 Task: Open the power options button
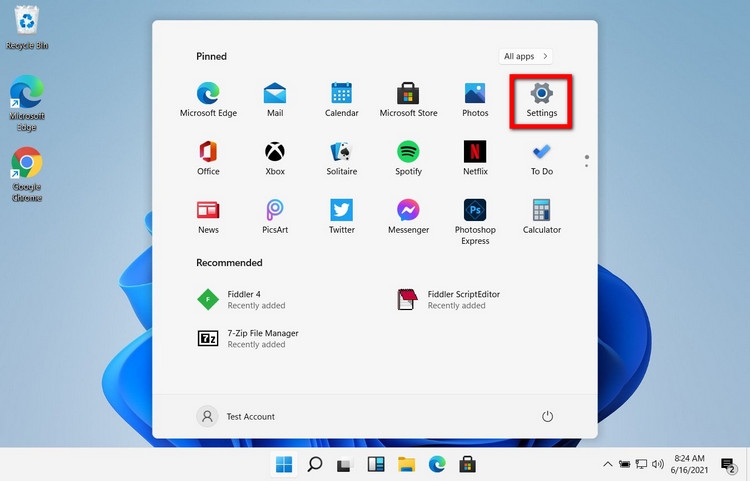point(547,416)
